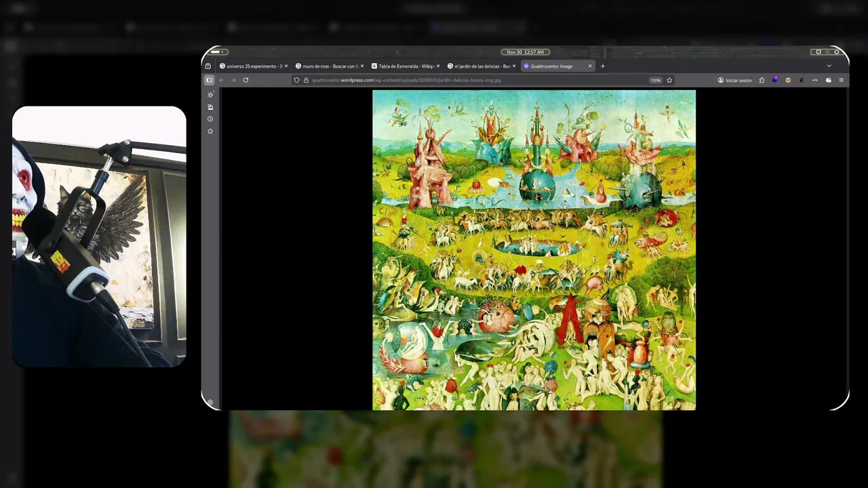Screen dimensions: 868x488
Task: Open Bookmarks star in the sidebar
Action: 210,131
